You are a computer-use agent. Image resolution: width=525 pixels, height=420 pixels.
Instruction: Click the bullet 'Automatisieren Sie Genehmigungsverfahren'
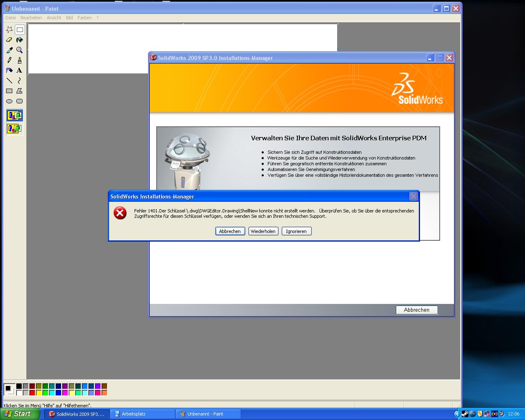pos(311,169)
